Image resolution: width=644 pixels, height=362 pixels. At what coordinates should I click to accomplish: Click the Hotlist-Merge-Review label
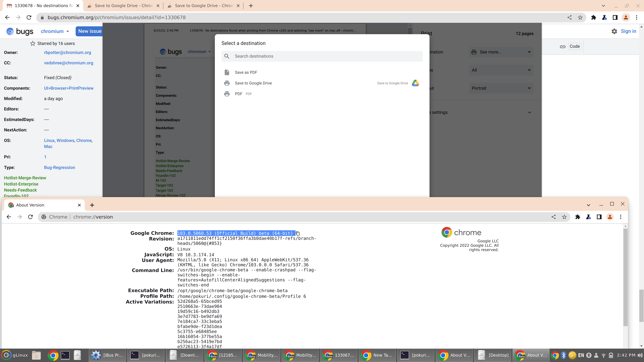25,178
